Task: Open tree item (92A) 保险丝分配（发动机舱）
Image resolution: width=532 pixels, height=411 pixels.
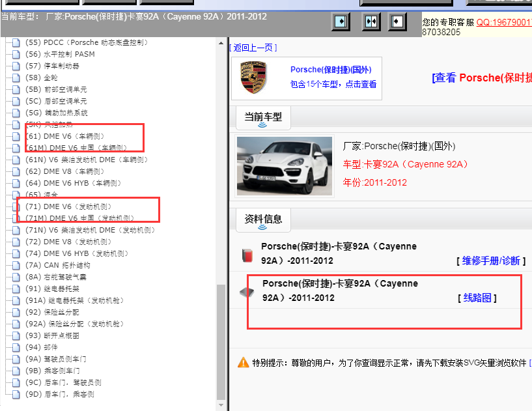Action: point(75,324)
